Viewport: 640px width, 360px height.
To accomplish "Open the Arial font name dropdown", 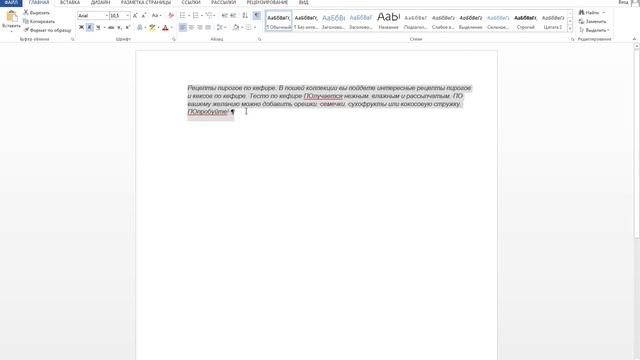I will [107, 16].
